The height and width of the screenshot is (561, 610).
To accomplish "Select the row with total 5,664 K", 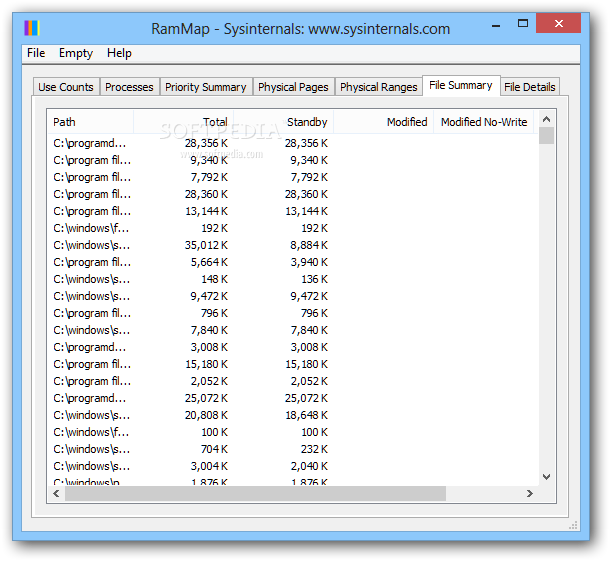I will tap(293, 262).
